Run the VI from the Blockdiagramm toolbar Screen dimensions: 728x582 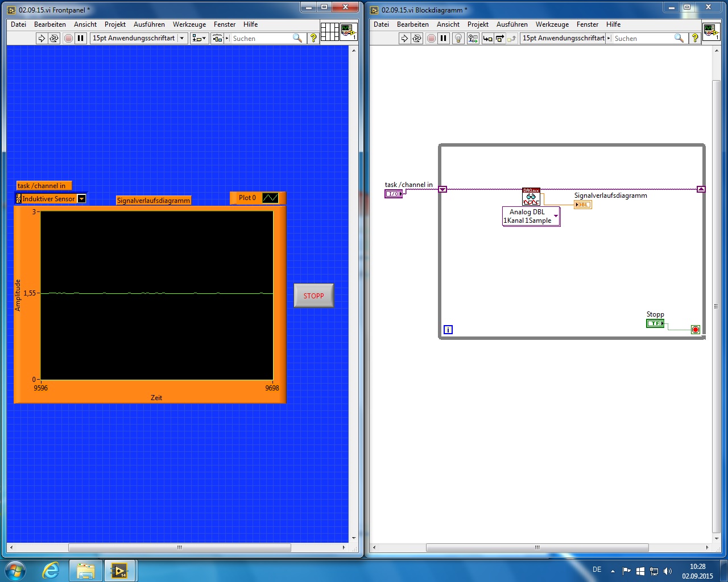coord(404,38)
